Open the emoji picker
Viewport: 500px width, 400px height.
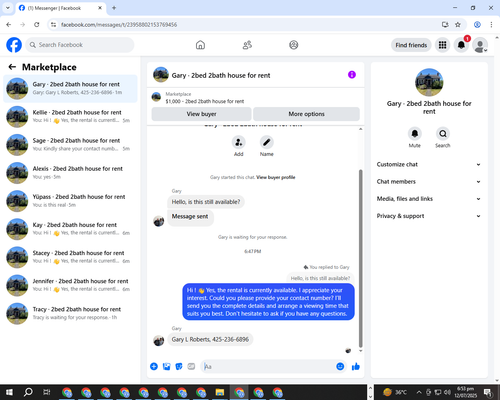click(340, 367)
